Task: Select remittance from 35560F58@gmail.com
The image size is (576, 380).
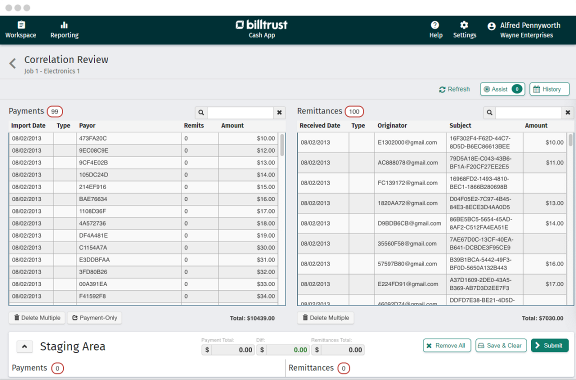Action: (x=432, y=244)
